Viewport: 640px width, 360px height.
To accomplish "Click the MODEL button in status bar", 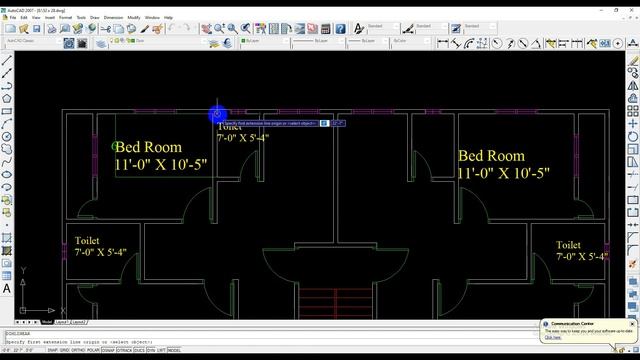I will tap(174, 350).
